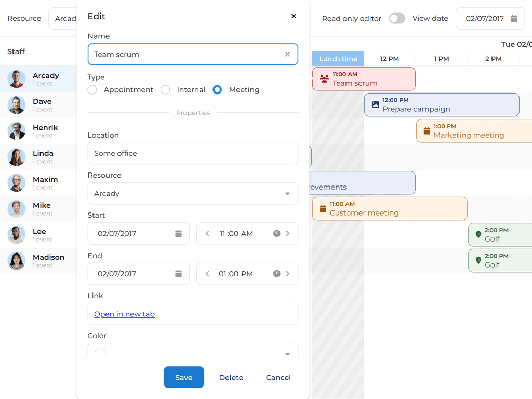532x399 pixels.
Task: Click the calendar icon in the End date field
Action: coord(179,273)
